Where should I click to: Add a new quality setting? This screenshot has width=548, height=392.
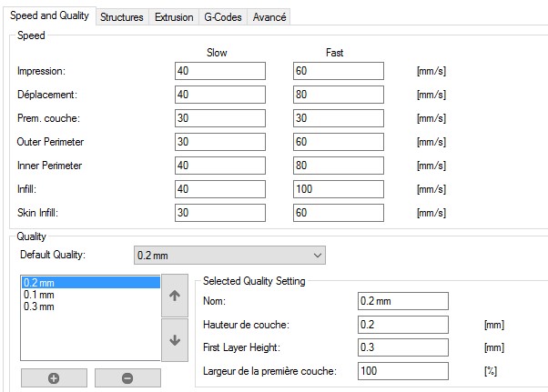point(54,378)
